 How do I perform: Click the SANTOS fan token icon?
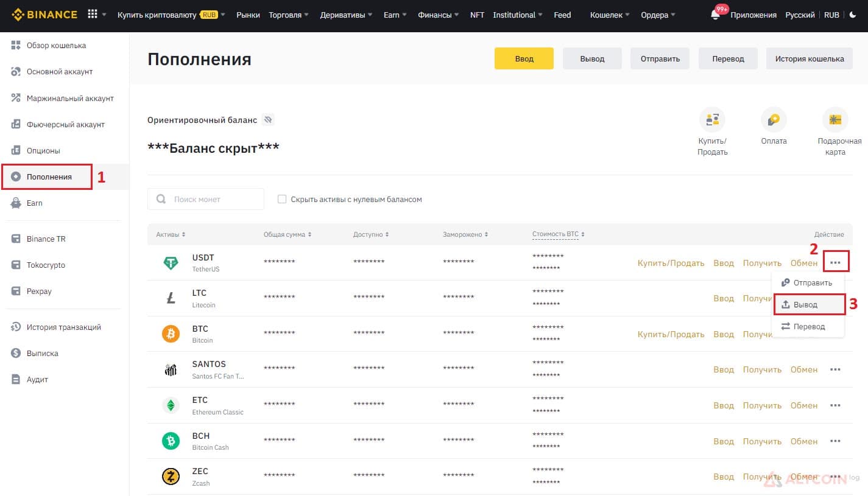click(171, 369)
